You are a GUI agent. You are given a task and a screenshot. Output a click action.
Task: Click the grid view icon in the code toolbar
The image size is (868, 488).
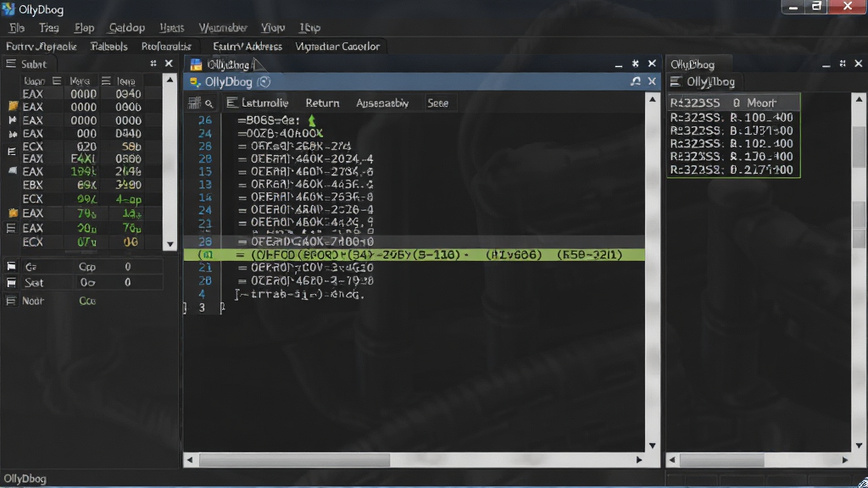194,103
